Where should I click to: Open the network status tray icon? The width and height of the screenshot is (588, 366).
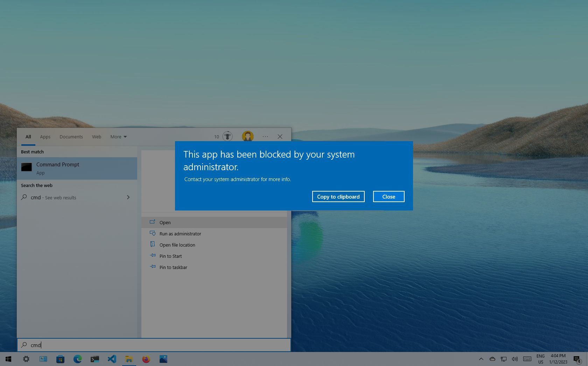pyautogui.click(x=504, y=359)
